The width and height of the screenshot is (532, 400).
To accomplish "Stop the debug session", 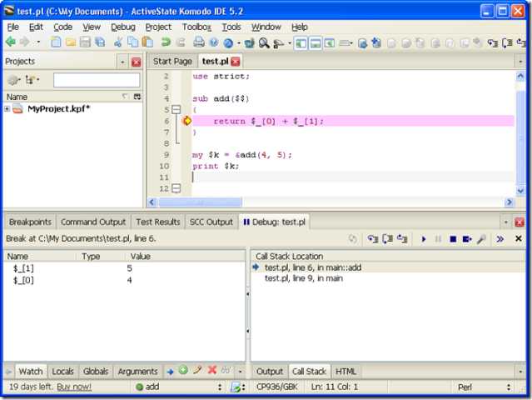I will [x=453, y=239].
